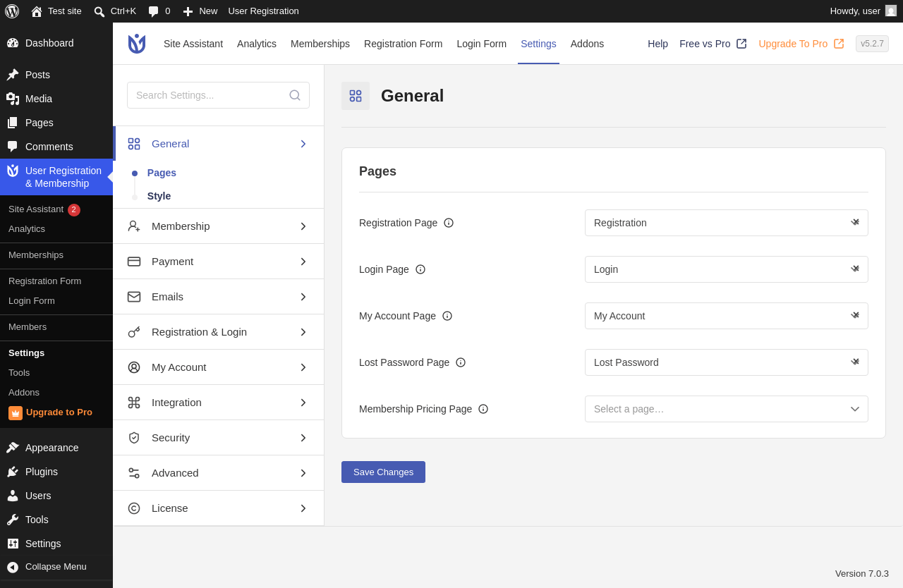This screenshot has height=588, width=903.
Task: Expand the Security settings section chevron
Action: click(x=303, y=438)
